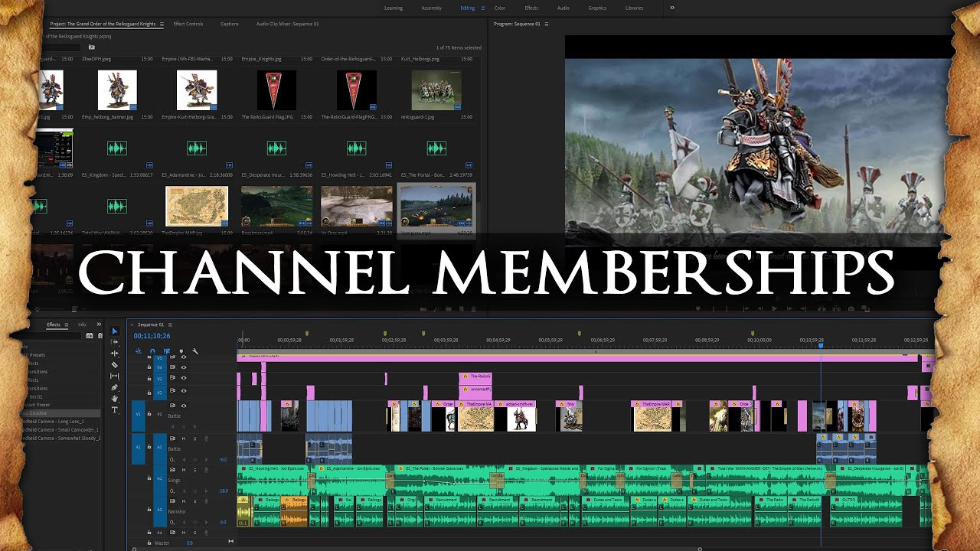
Task: Switch to the Audio workspace
Action: pos(563,8)
